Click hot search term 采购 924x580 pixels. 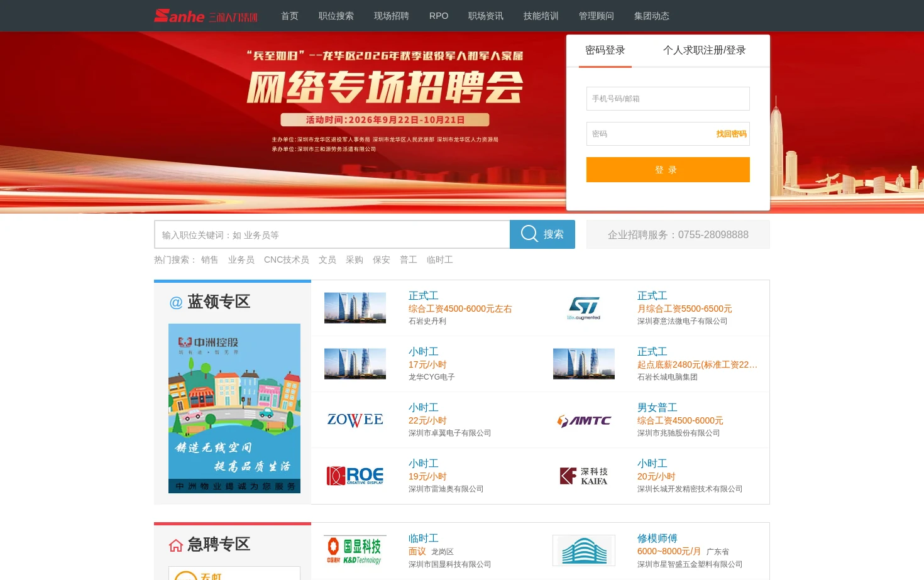tap(355, 260)
